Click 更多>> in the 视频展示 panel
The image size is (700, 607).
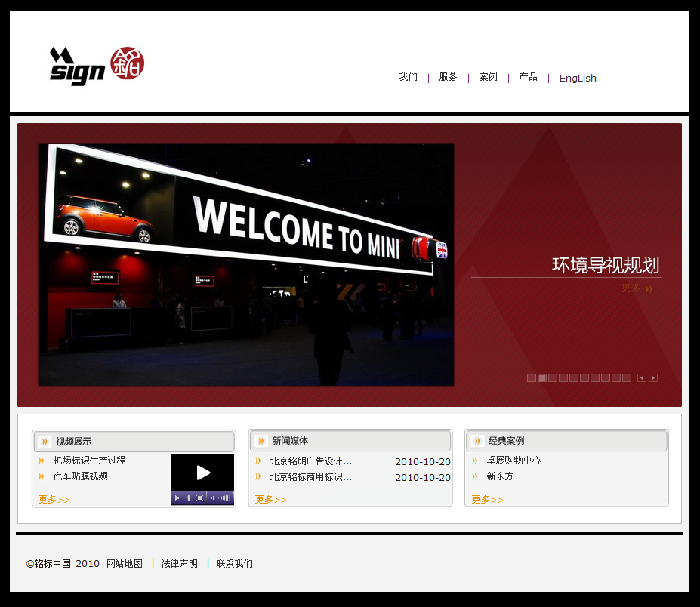(x=54, y=500)
